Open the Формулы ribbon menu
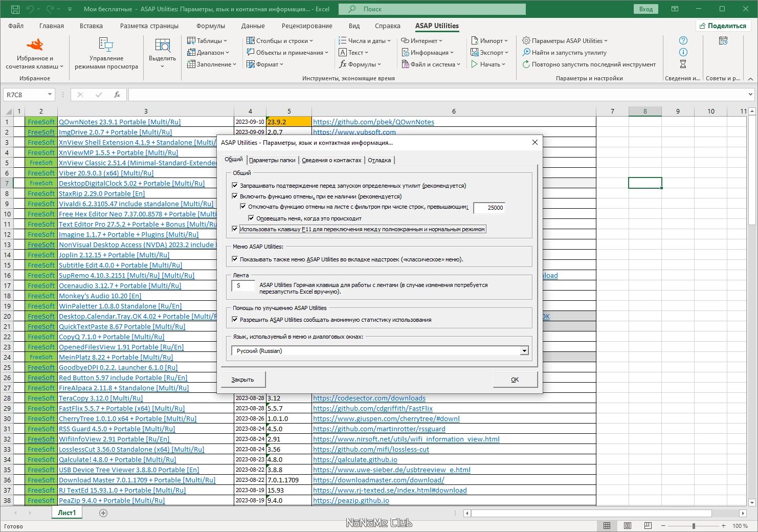Image resolution: width=758 pixels, height=532 pixels. [x=360, y=64]
